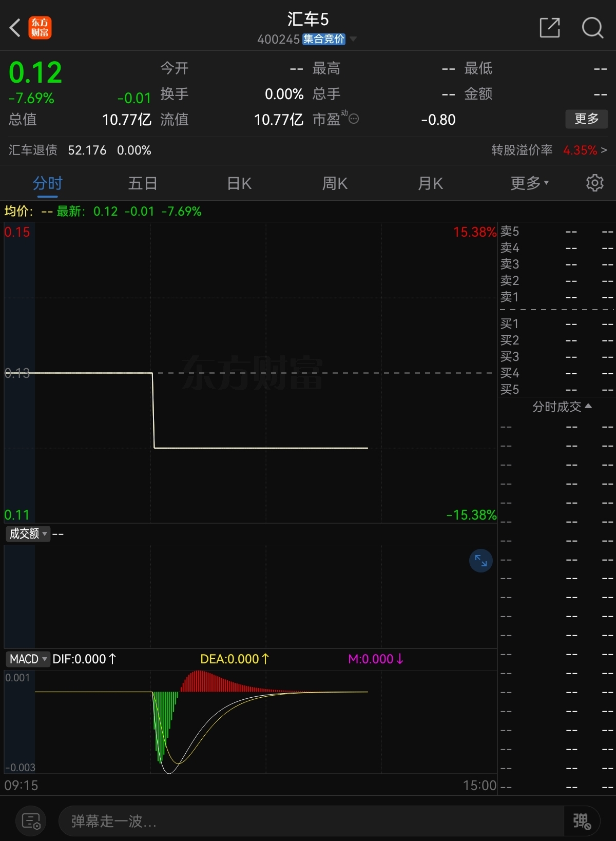This screenshot has width=616, height=841.
Task: Tap the 弹幕走一波 comment input field
Action: [x=312, y=821]
